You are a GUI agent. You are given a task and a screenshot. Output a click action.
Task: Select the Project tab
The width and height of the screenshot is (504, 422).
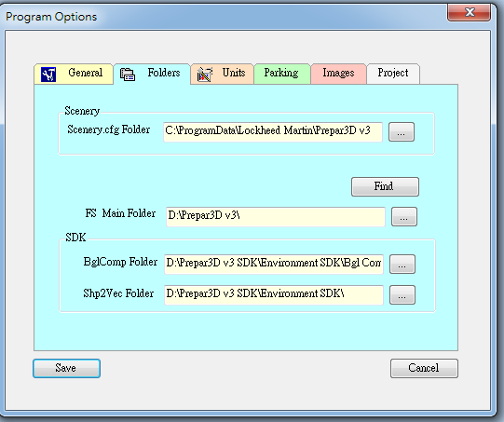tap(393, 74)
